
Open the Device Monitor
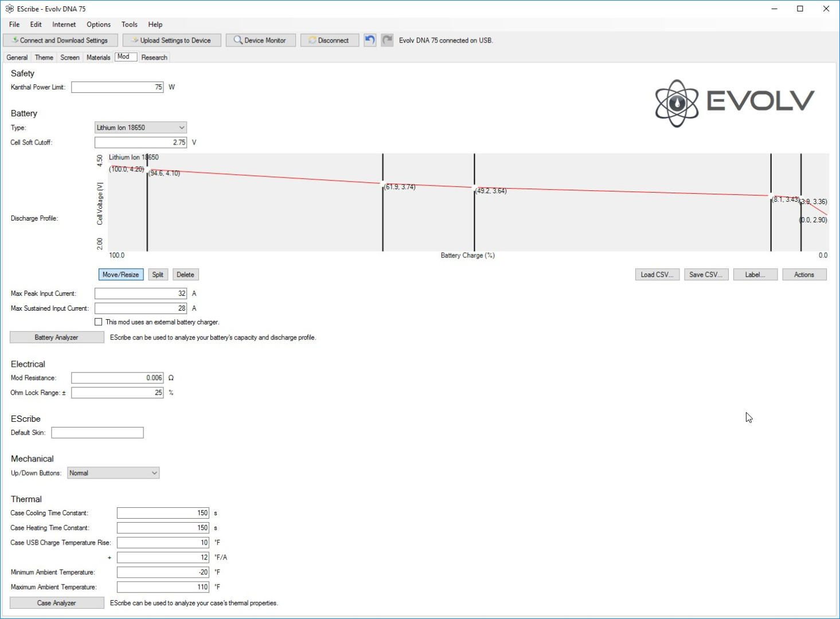[261, 40]
